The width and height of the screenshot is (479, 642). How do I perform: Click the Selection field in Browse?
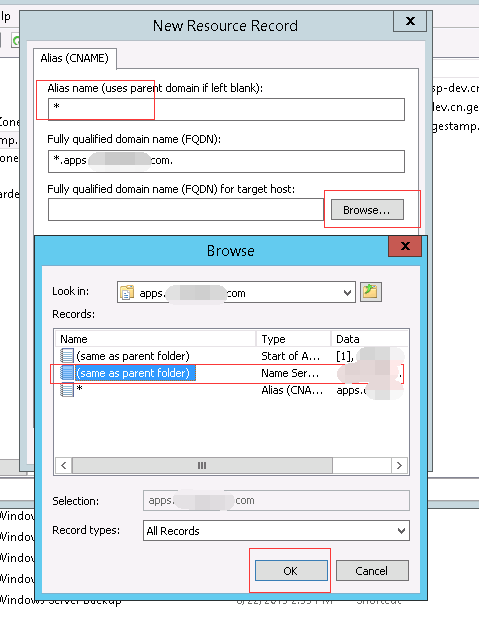pyautogui.click(x=276, y=500)
